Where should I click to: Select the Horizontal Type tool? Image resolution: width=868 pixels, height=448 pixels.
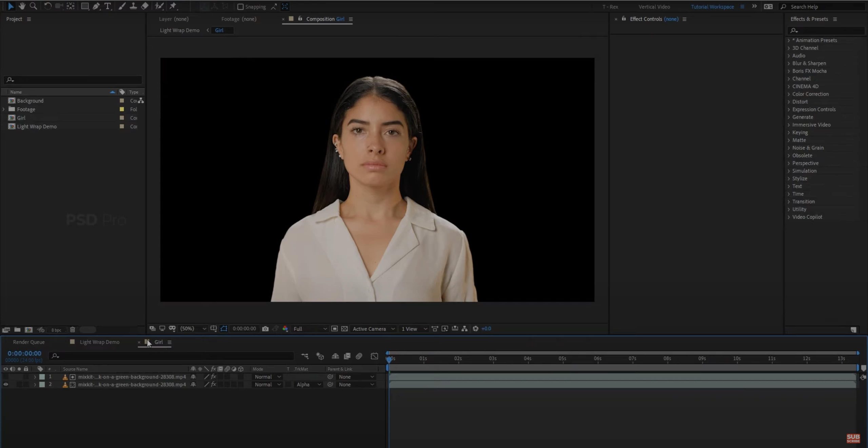pyautogui.click(x=107, y=6)
